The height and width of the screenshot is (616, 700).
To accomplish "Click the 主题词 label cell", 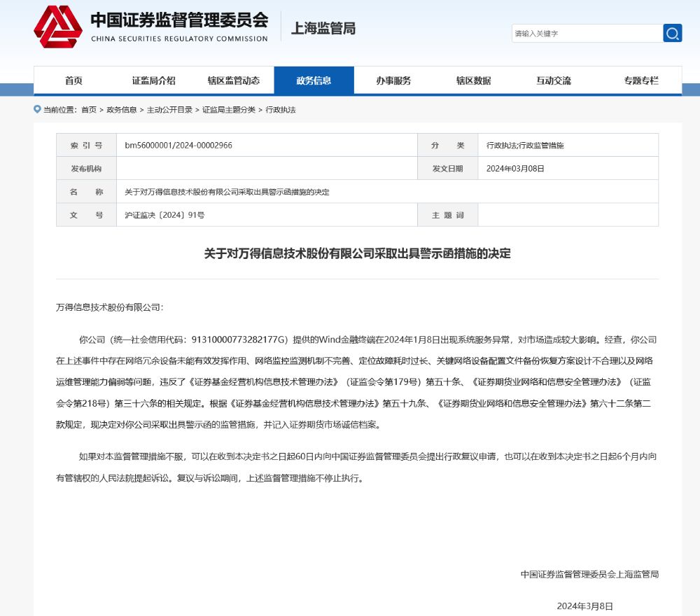I will 448,215.
